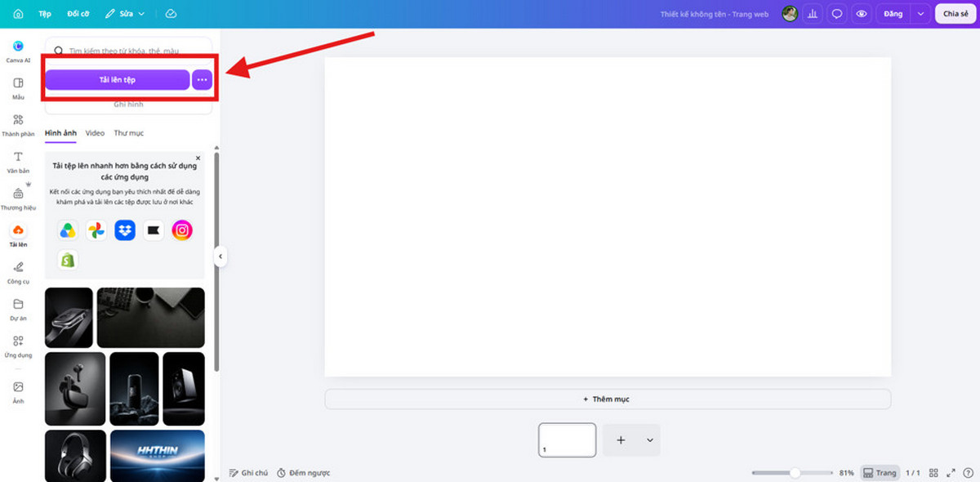The width and height of the screenshot is (980, 482).
Task: Select the Tải lên uploads sidebar icon
Action: (x=18, y=236)
